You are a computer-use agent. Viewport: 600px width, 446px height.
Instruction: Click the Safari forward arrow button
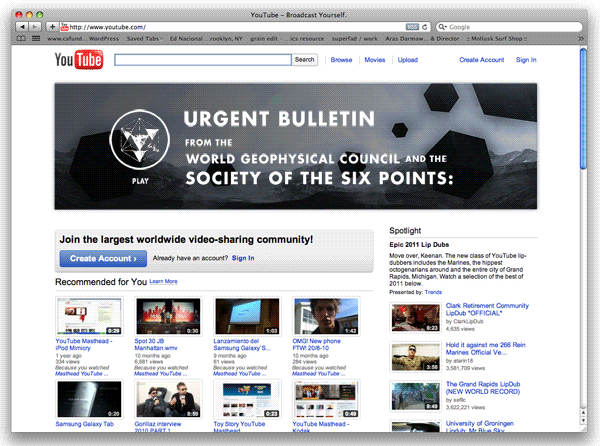(35, 27)
